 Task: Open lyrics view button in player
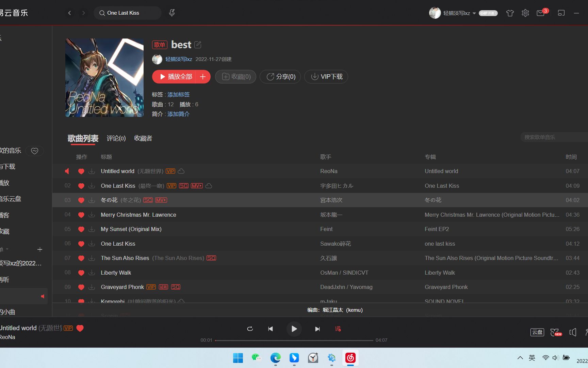pyautogui.click(x=338, y=329)
